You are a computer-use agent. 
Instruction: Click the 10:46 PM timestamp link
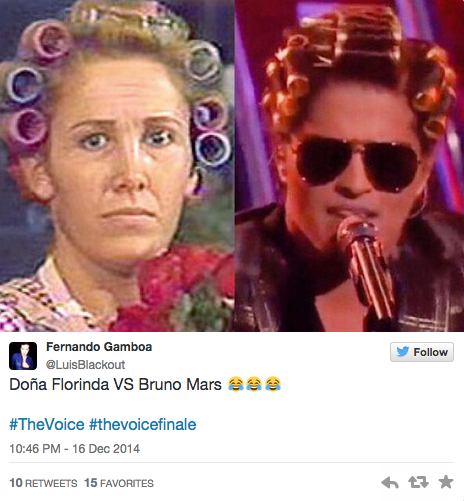click(x=35, y=449)
